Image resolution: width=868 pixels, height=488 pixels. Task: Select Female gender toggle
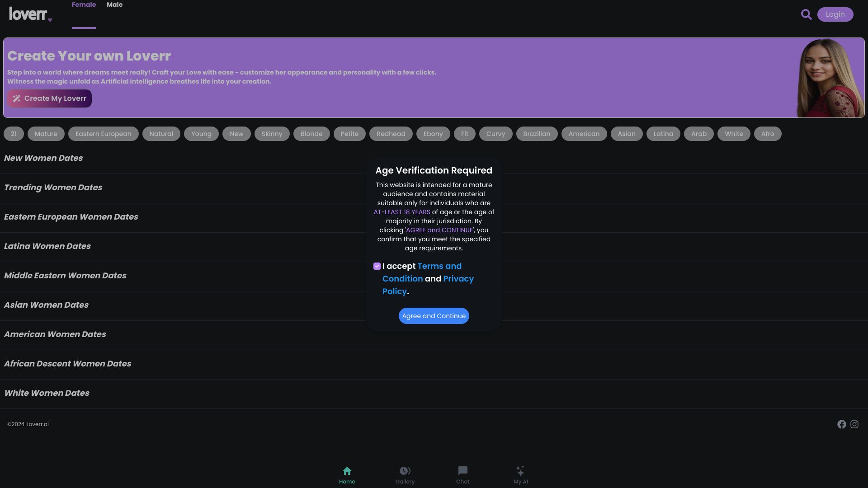pyautogui.click(x=84, y=4)
